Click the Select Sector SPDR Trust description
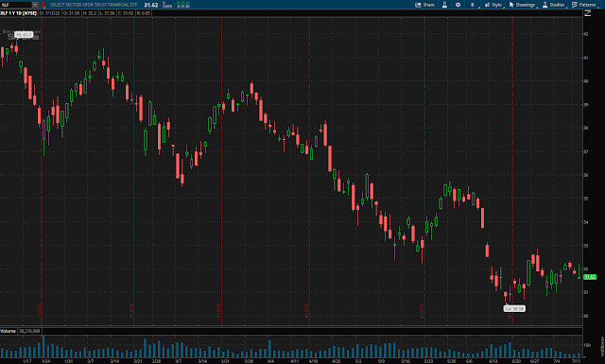Viewport: 605px width, 364px height. click(94, 5)
